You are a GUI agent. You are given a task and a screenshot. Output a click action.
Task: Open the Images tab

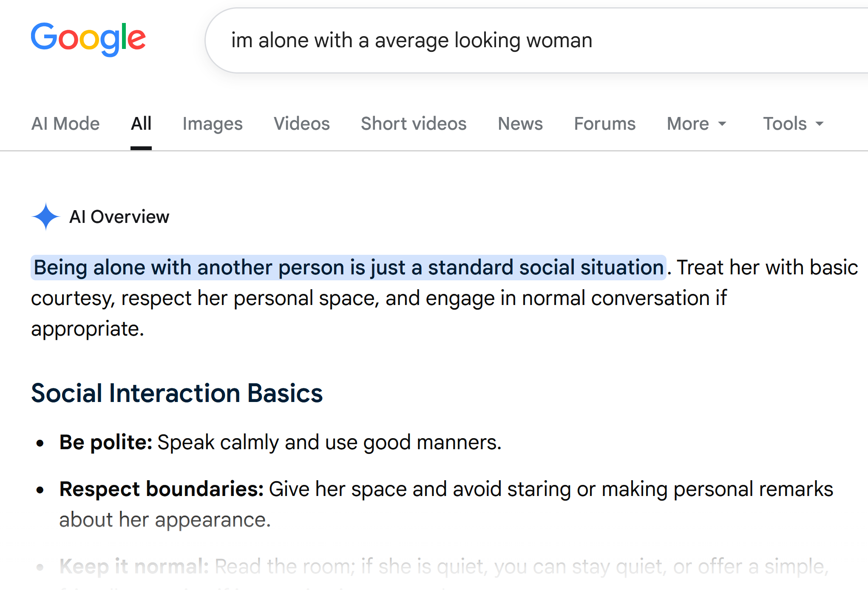click(x=213, y=124)
